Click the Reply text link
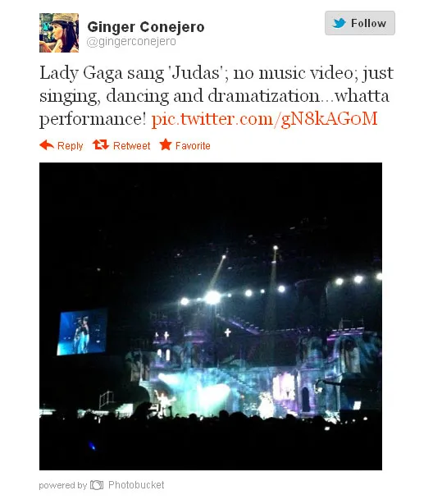Image resolution: width=433 pixels, height=504 pixels. coord(70,146)
